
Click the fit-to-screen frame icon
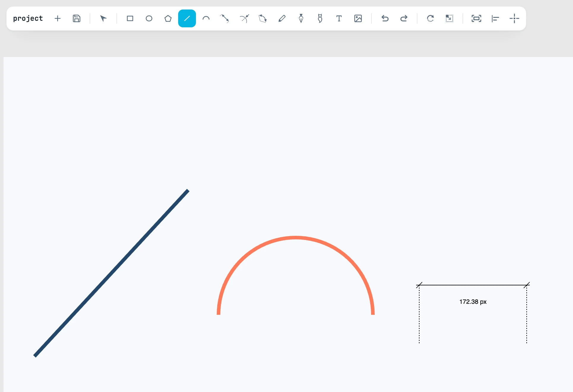[x=476, y=18]
